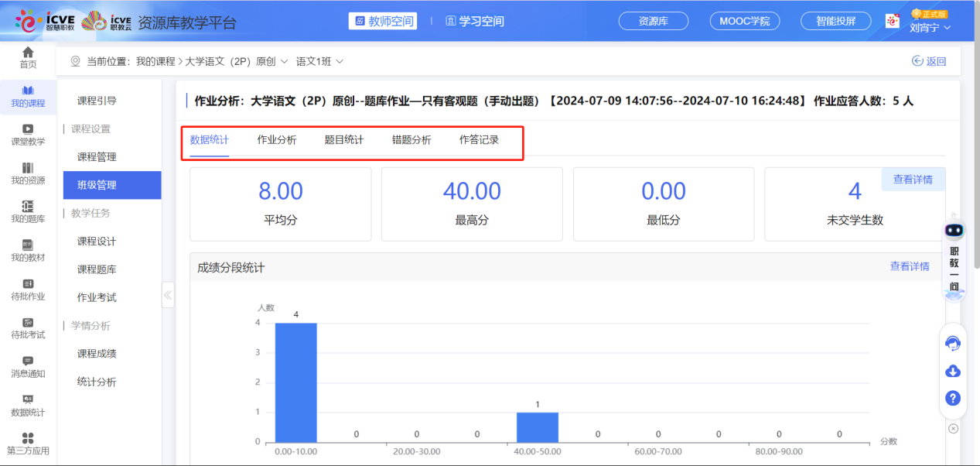Switch to the 错题分析 tab

411,140
